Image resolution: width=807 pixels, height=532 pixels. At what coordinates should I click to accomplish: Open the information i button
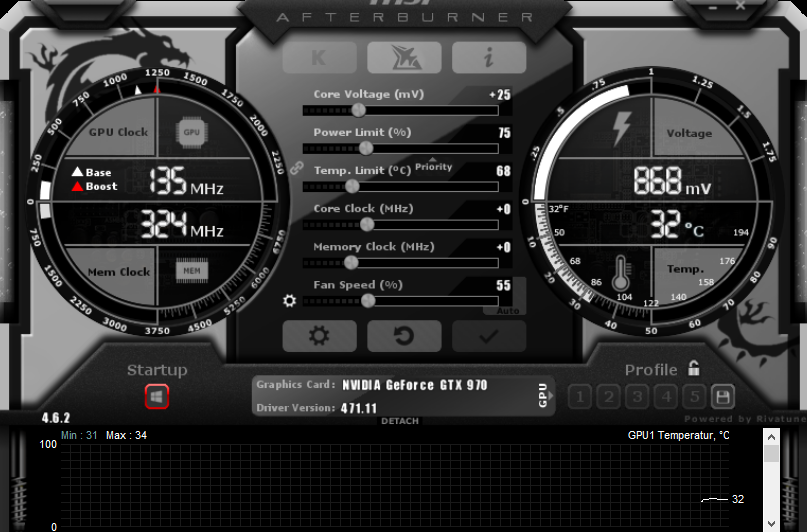[x=489, y=57]
